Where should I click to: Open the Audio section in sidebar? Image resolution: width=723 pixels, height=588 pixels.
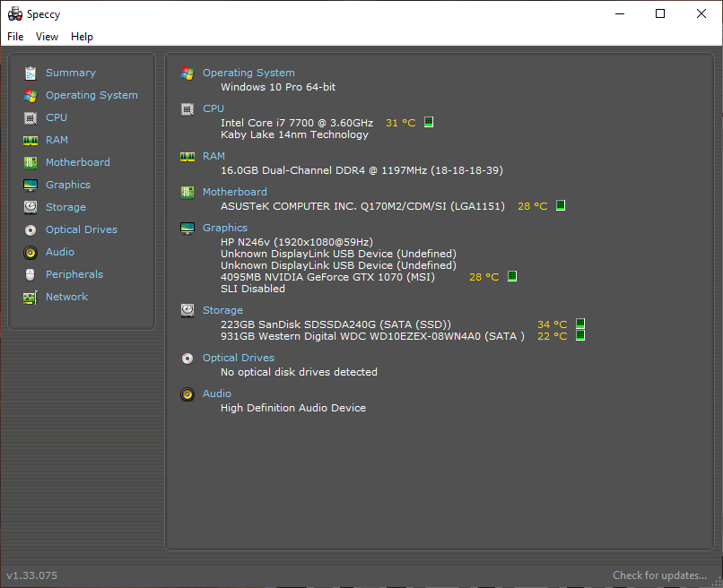coord(59,252)
